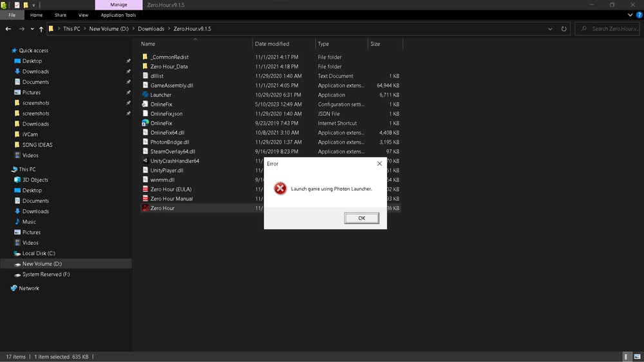Open 3D Objects in navigation pane
Screen dimensions: 644x362
[x=35, y=180]
